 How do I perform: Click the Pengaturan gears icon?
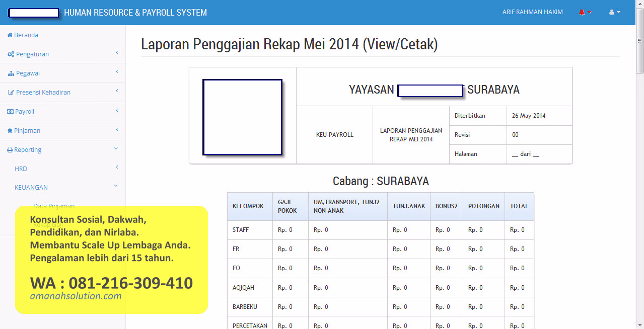click(11, 54)
